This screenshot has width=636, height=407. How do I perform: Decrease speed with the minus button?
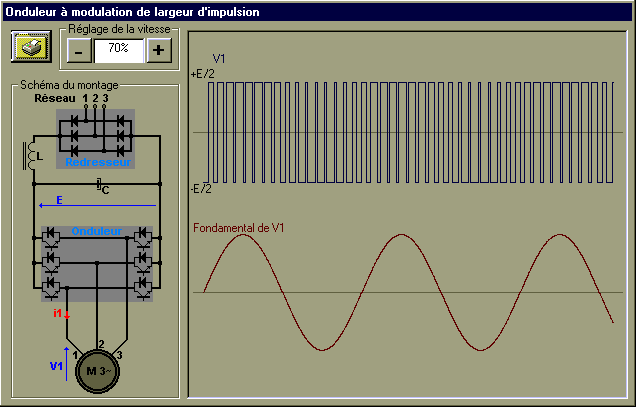coord(79,51)
